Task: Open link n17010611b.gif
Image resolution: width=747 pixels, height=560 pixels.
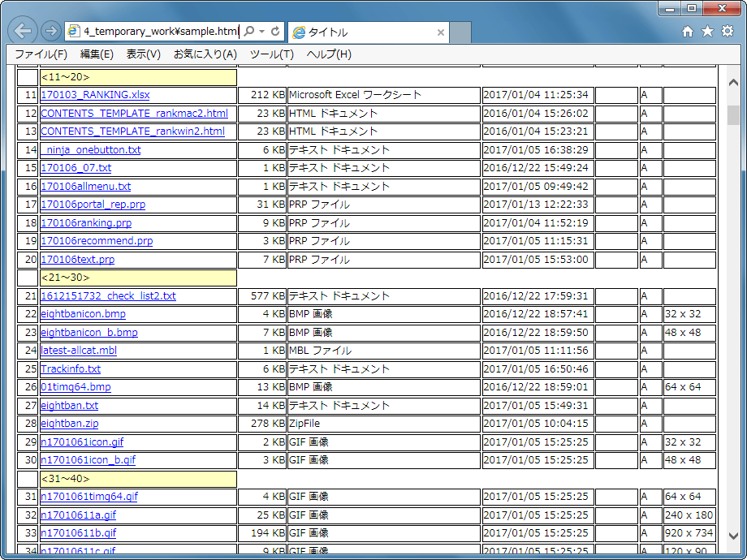Action: [x=79, y=533]
